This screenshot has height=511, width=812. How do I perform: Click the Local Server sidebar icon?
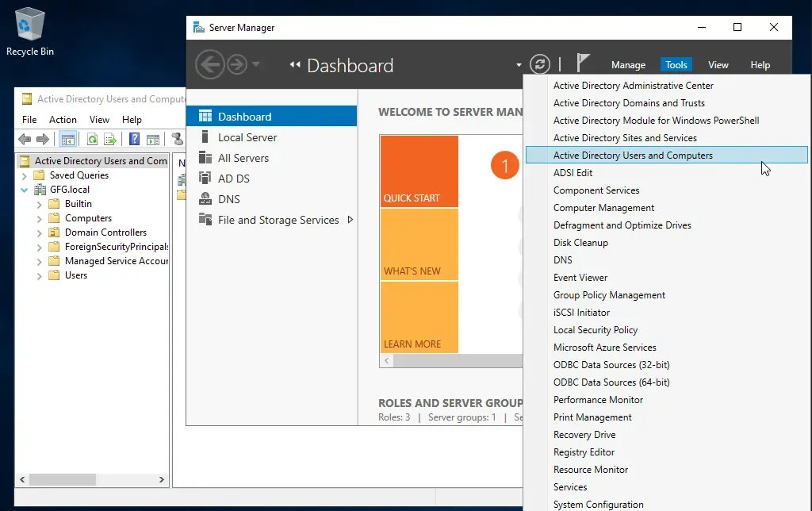tap(205, 136)
